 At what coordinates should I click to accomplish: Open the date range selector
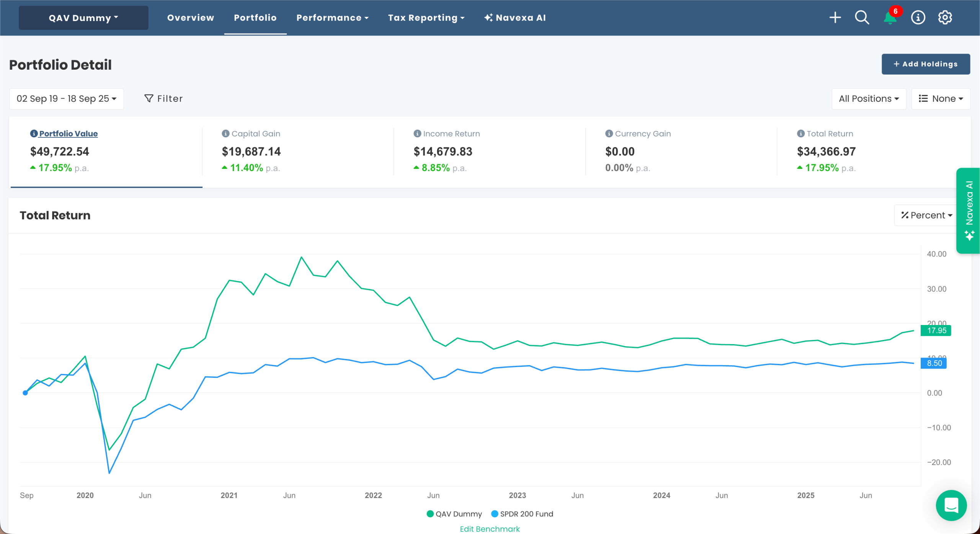(x=66, y=98)
